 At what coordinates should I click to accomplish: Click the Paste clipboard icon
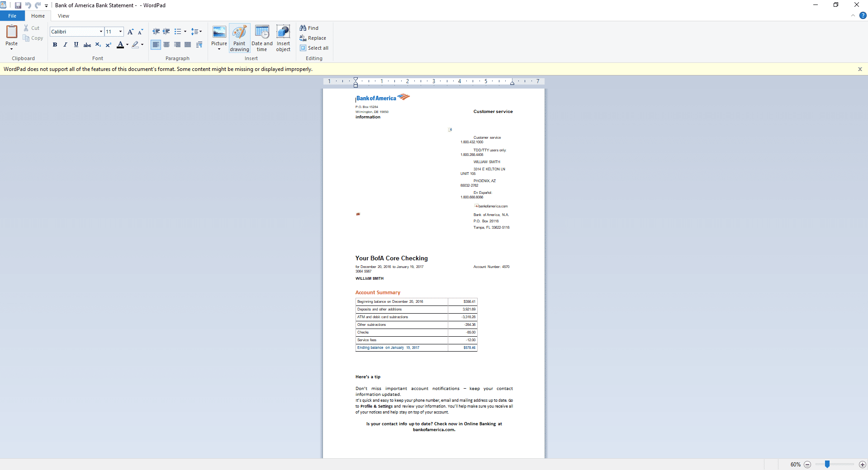pos(12,32)
